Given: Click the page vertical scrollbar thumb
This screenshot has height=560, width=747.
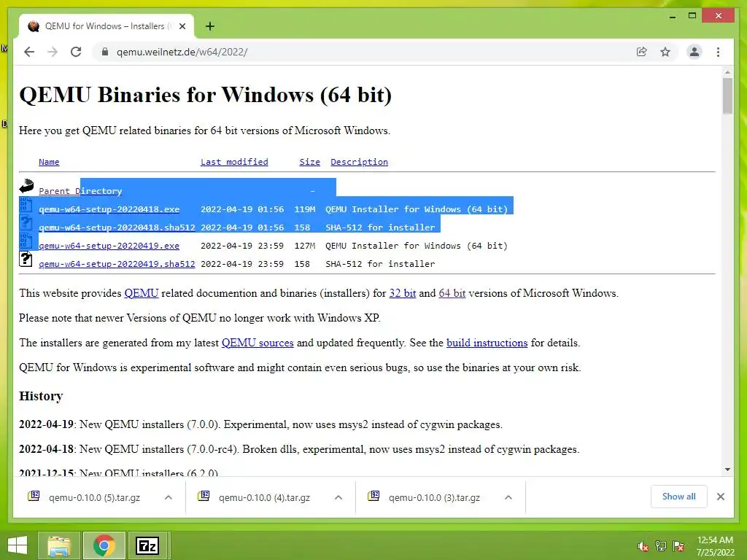Looking at the screenshot, I should point(727,96).
